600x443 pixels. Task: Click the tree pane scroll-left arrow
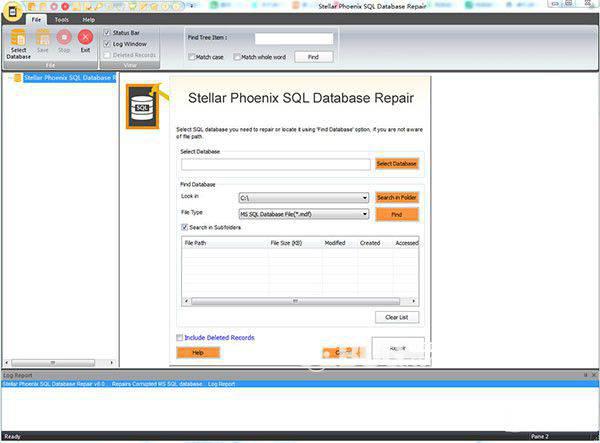(6, 362)
